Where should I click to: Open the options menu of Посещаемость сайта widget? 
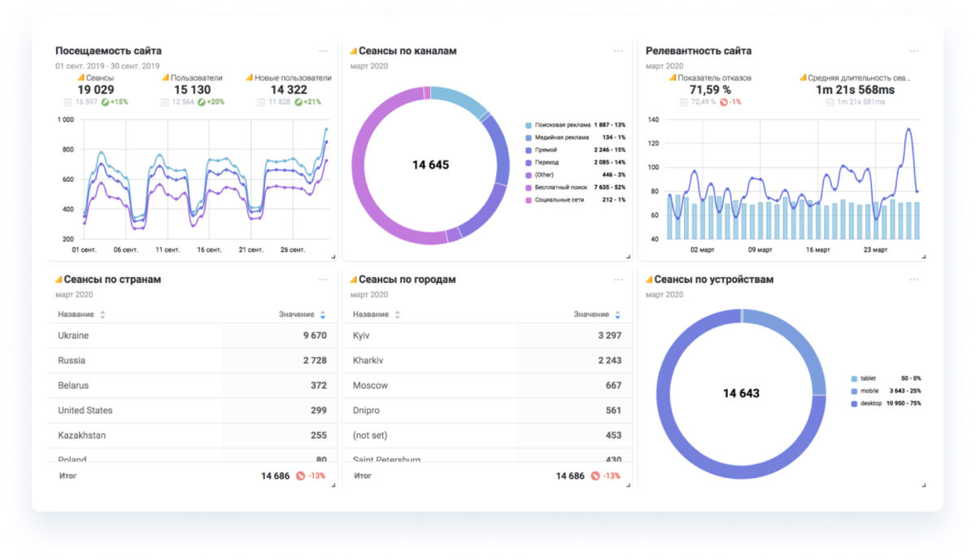[x=323, y=51]
